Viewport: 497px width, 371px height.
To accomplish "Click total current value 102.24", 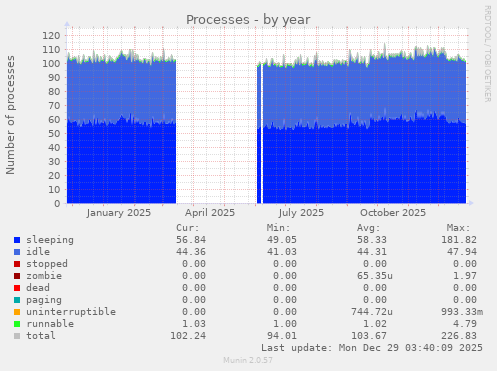I will pyautogui.click(x=188, y=336).
